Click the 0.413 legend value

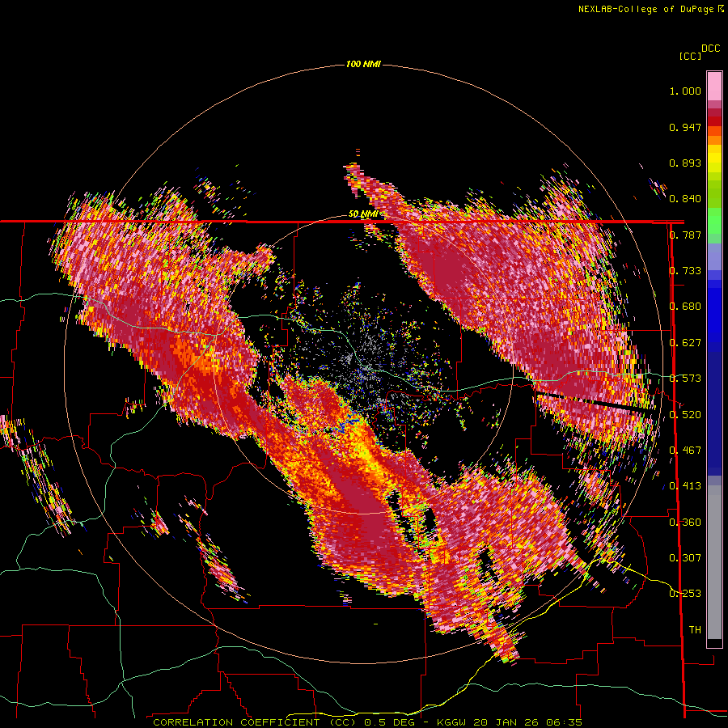pyautogui.click(x=685, y=486)
